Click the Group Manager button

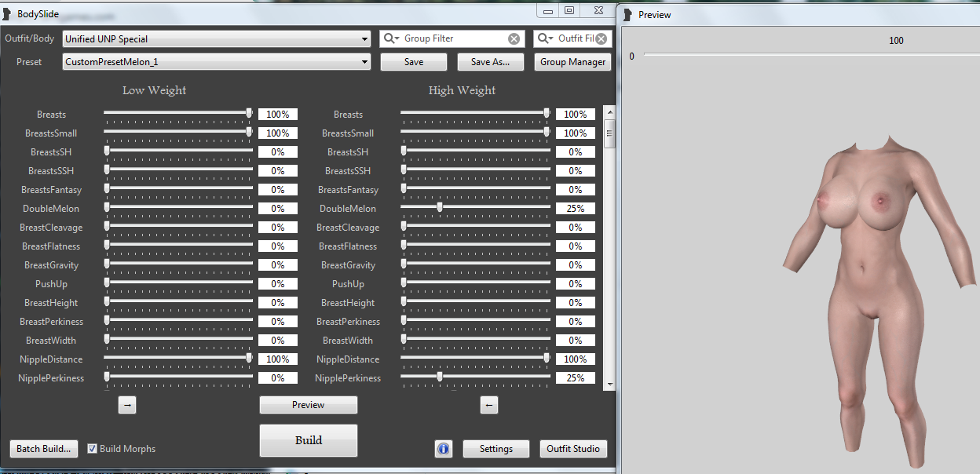[x=572, y=62]
